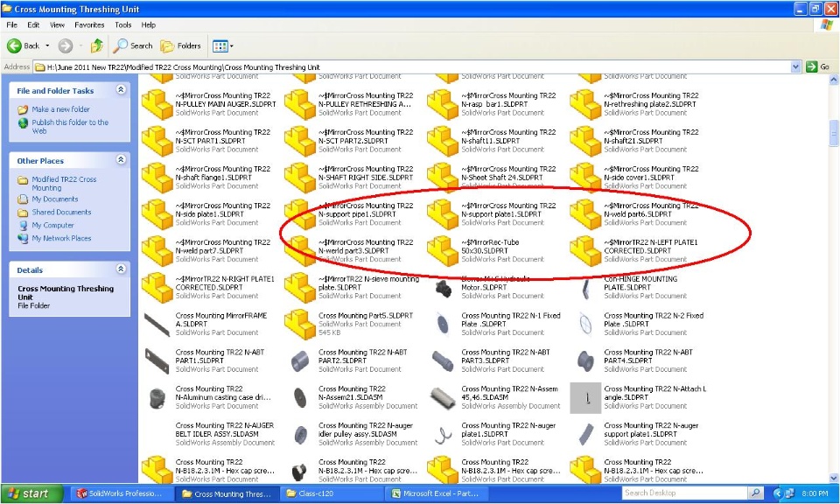The width and height of the screenshot is (840, 504).
Task: Switch to Microsoft Excel taskbar button
Action: [436, 493]
